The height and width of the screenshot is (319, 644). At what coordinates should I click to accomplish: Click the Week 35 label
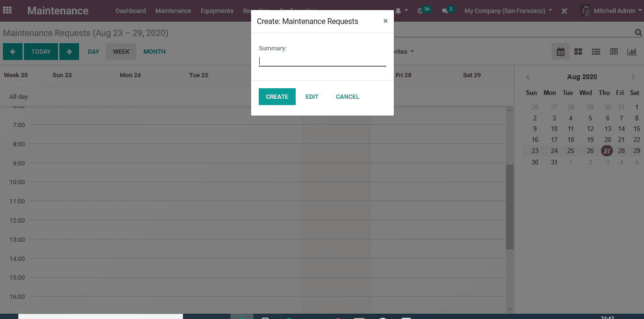coord(16,75)
